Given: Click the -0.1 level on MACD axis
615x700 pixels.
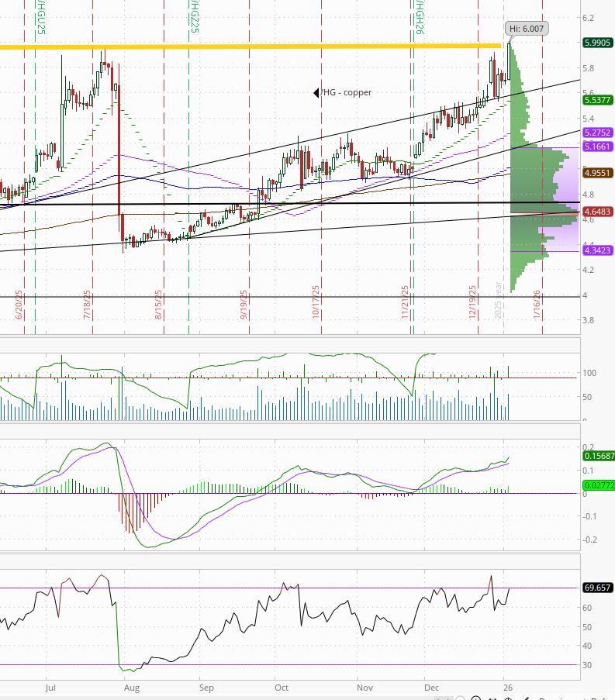Looking at the screenshot, I should point(589,516).
